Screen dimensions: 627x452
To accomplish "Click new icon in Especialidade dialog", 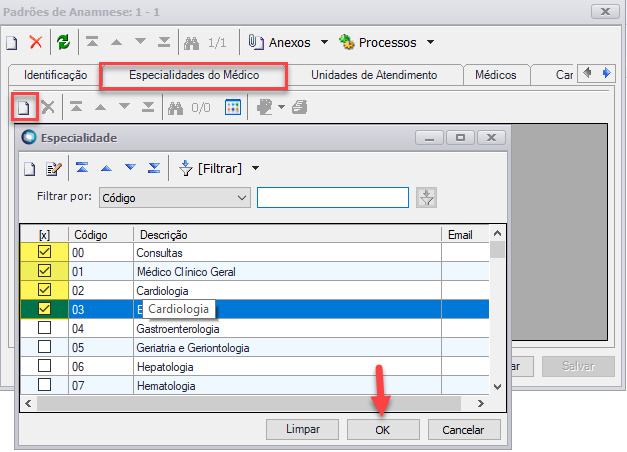I will pyautogui.click(x=30, y=169).
